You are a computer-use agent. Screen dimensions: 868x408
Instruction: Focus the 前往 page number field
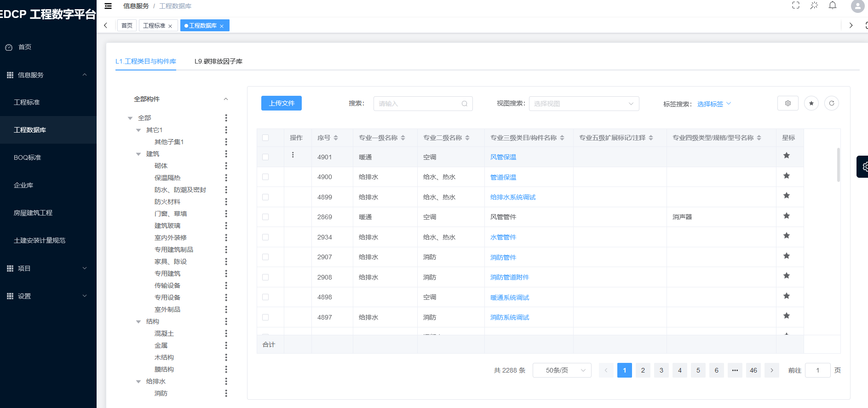(x=818, y=370)
